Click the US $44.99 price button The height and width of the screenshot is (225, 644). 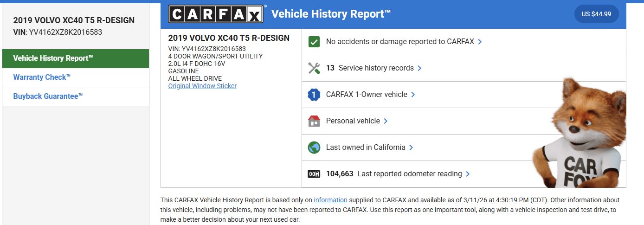coord(596,14)
